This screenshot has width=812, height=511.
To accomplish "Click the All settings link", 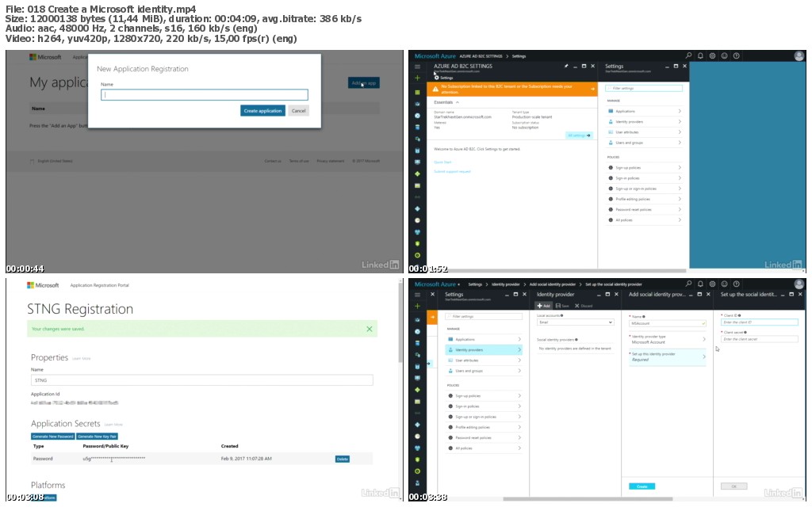I will (579, 135).
